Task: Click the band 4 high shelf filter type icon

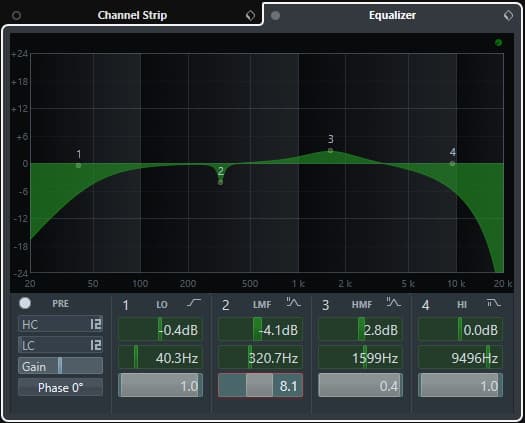Action: pyautogui.click(x=494, y=303)
